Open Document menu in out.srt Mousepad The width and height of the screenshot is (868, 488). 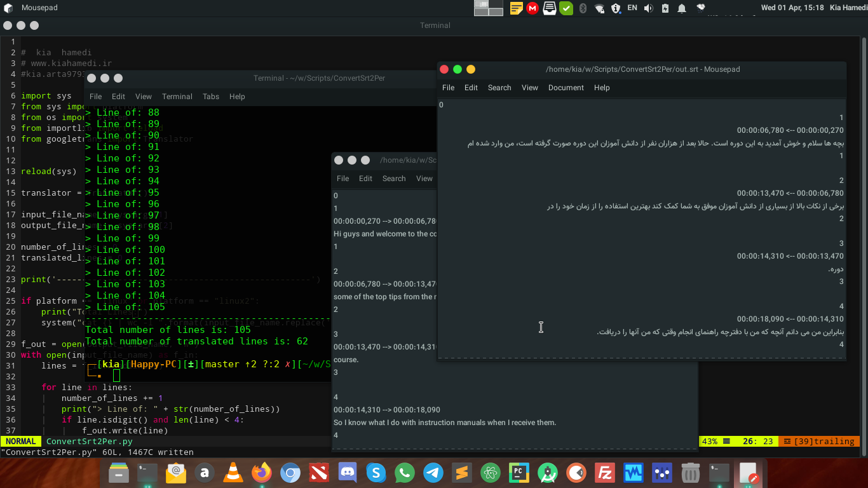[x=566, y=88]
